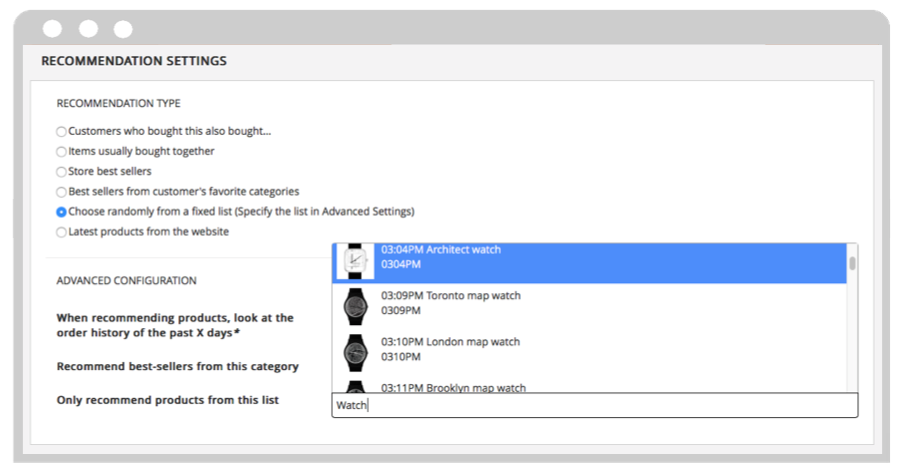Choose 'Latest products from the website' option

click(61, 232)
